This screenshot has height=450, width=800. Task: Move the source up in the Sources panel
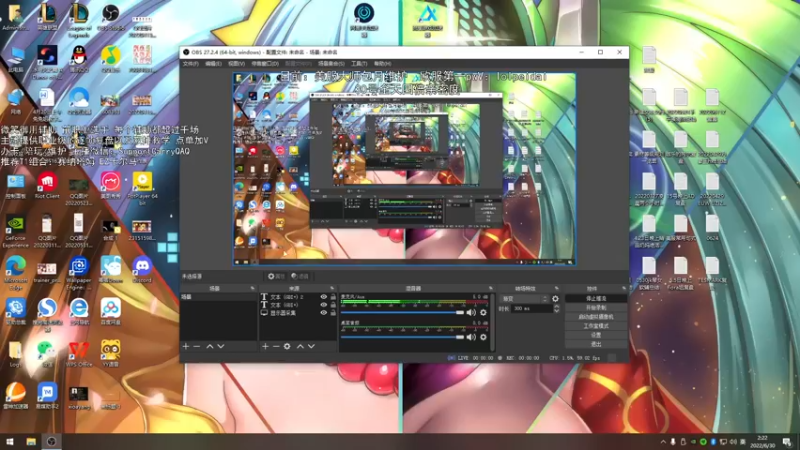click(301, 346)
